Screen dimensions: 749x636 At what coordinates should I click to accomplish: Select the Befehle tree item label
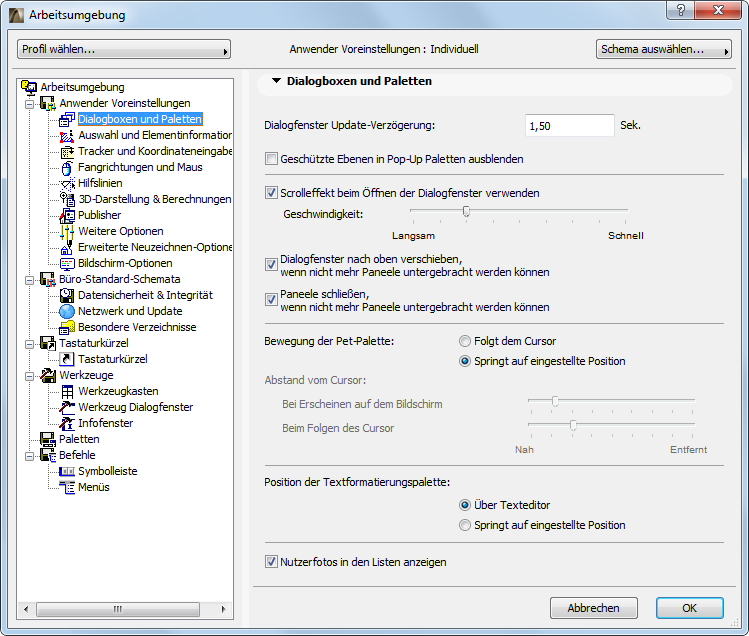point(77,455)
